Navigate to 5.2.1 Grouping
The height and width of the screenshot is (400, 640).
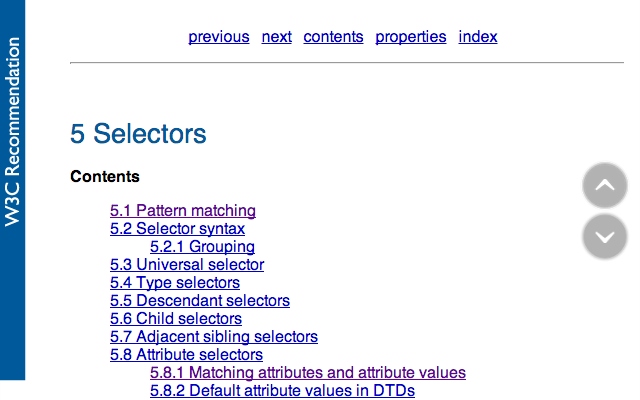tap(202, 247)
